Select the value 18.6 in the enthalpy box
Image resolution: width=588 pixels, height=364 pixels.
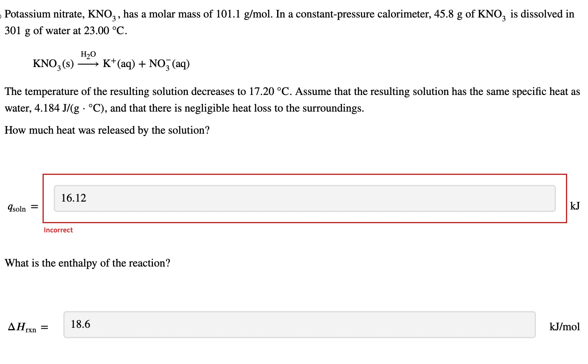point(80,324)
